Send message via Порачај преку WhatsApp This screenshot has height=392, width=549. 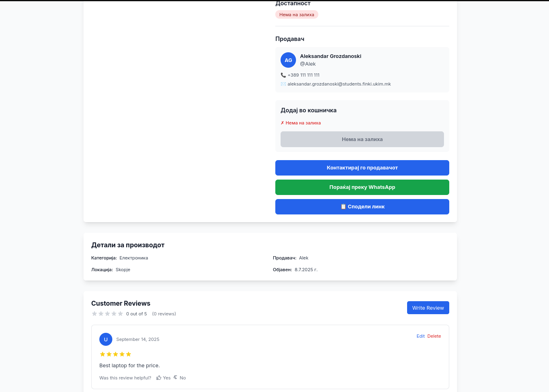tap(362, 187)
